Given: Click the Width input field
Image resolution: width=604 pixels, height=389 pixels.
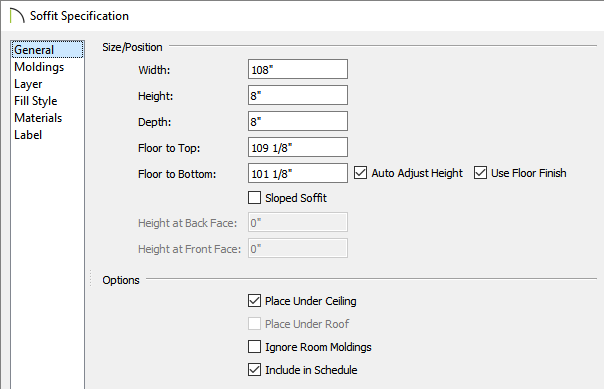Looking at the screenshot, I should [298, 69].
